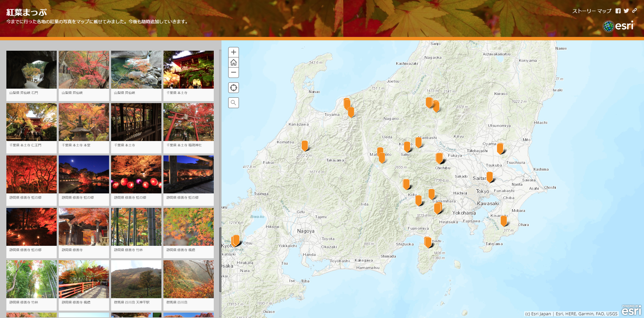644x318 pixels.
Task: Click the ストーリー マップ link
Action: tap(591, 11)
